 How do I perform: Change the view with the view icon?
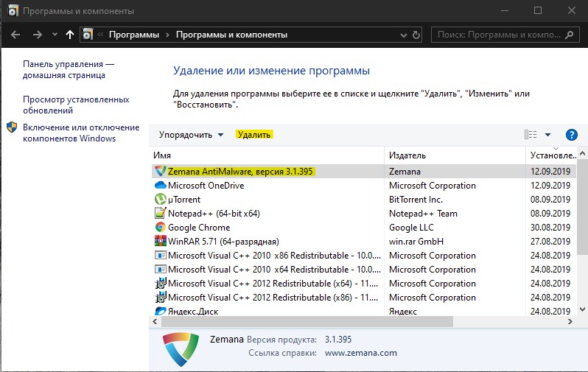tap(531, 135)
